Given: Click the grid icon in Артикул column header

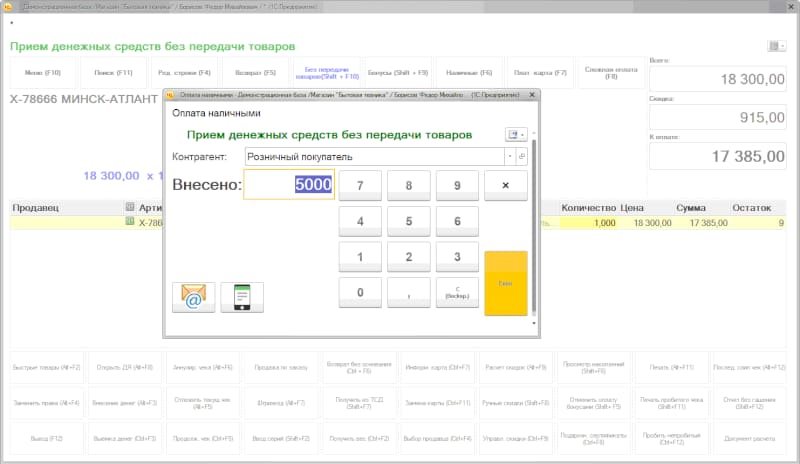Looking at the screenshot, I should pyautogui.click(x=130, y=207).
